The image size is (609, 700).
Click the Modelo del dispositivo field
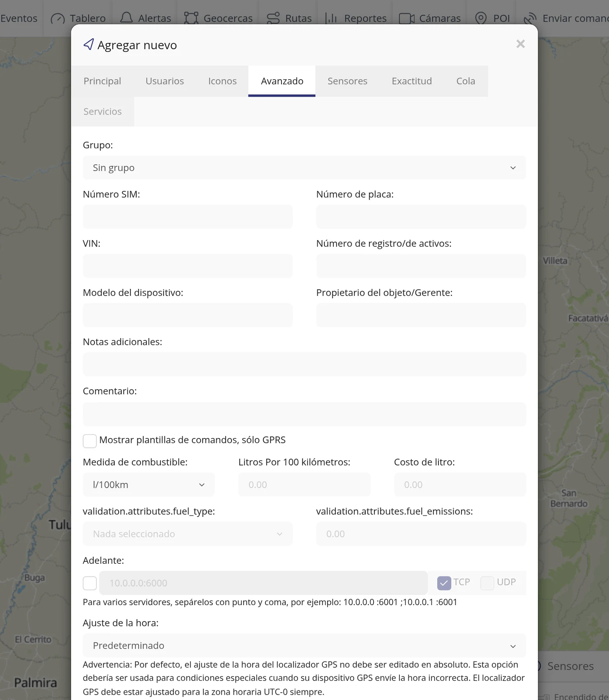click(x=187, y=315)
